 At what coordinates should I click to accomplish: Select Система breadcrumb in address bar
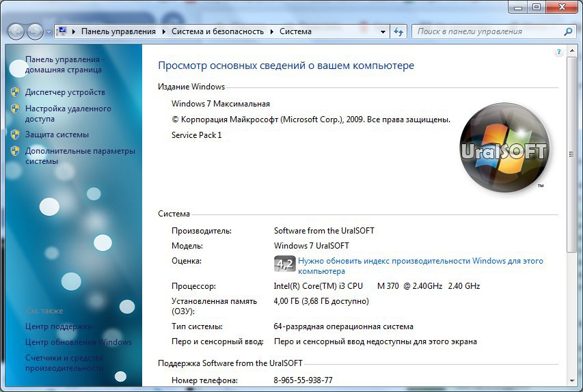click(295, 31)
